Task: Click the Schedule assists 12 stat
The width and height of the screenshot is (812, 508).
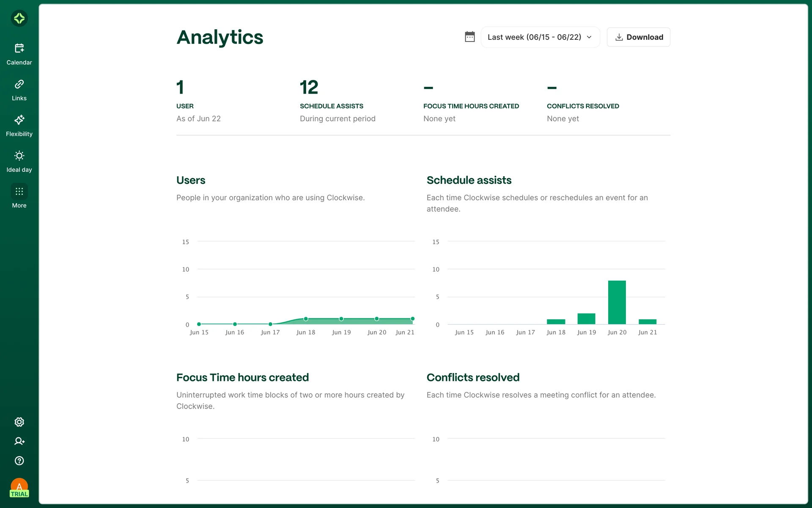Action: click(309, 88)
